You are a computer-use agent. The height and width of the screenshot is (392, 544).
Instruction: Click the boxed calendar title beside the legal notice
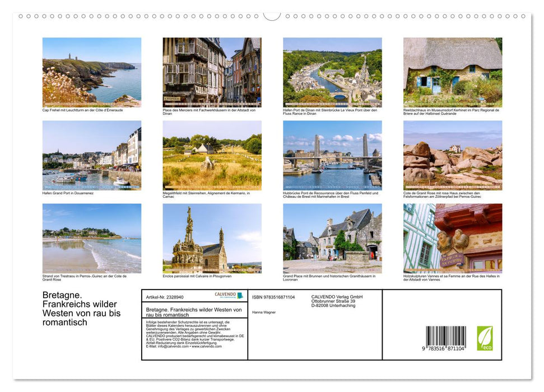[x=194, y=312]
